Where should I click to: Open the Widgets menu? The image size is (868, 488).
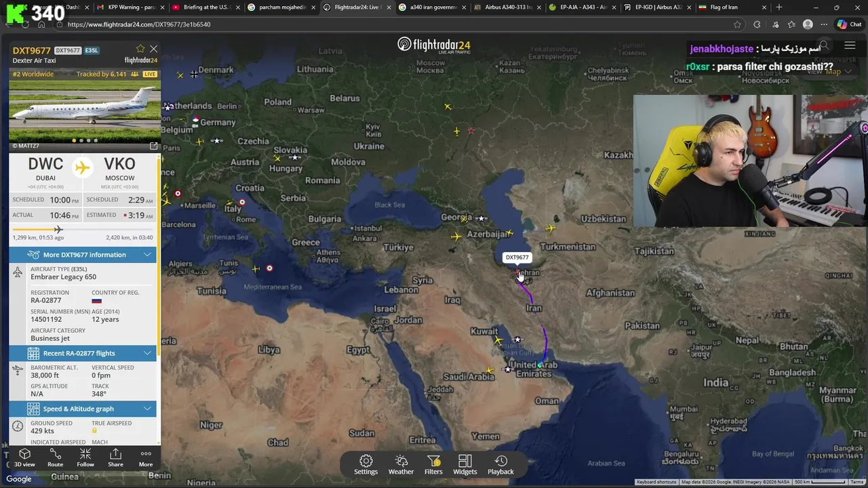465,465
